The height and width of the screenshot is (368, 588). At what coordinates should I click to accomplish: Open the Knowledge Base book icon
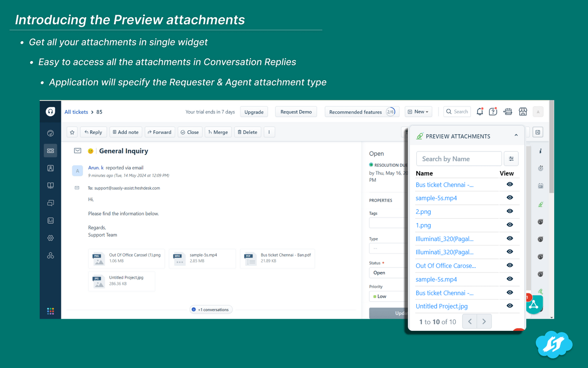pos(50,185)
